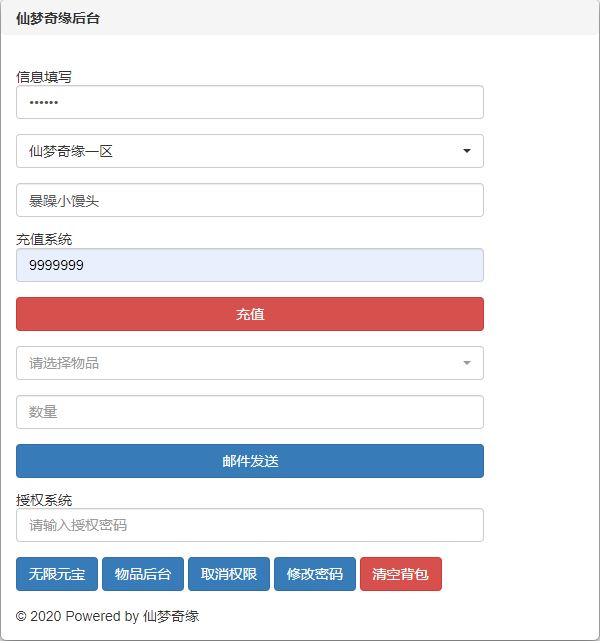Screen dimensions: 600x641
Task: Click the 无限元宝 button
Action: (57, 574)
